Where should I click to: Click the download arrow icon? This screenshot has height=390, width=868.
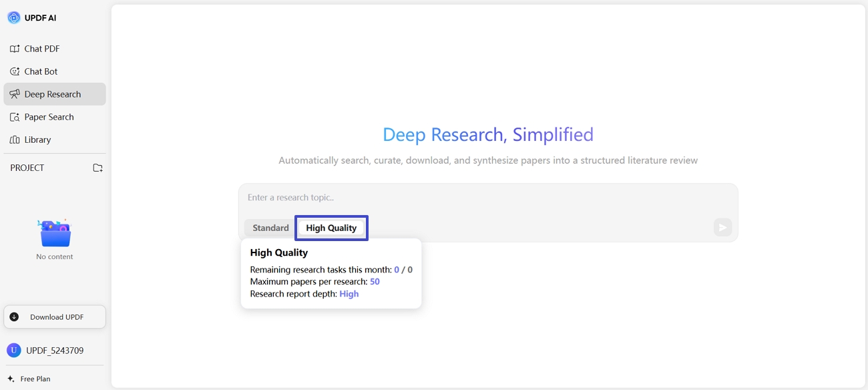(14, 317)
